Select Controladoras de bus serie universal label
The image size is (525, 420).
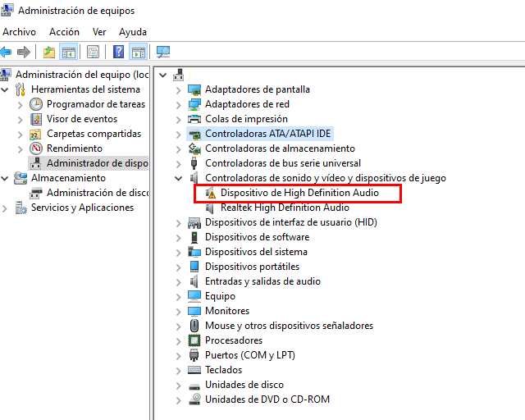click(x=283, y=163)
